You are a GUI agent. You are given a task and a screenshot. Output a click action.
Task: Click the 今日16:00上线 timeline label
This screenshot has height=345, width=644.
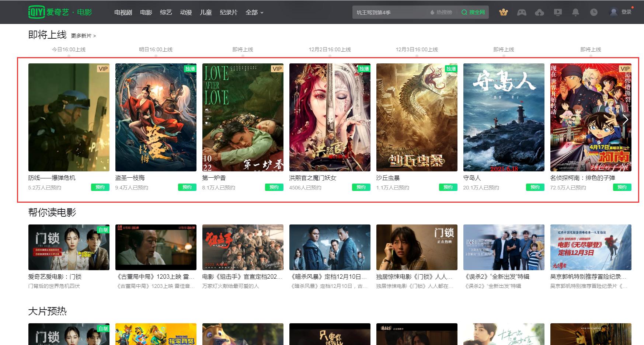69,49
